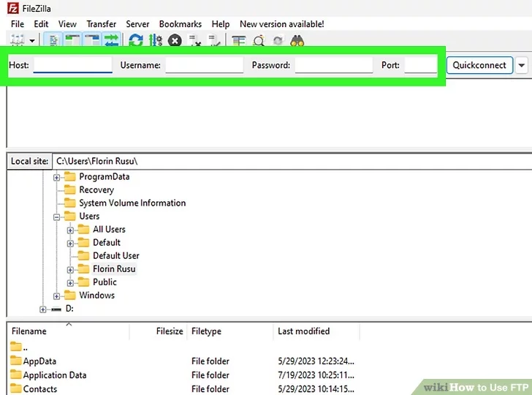The height and width of the screenshot is (395, 532).
Task: Click into the Username field
Action: click(205, 65)
